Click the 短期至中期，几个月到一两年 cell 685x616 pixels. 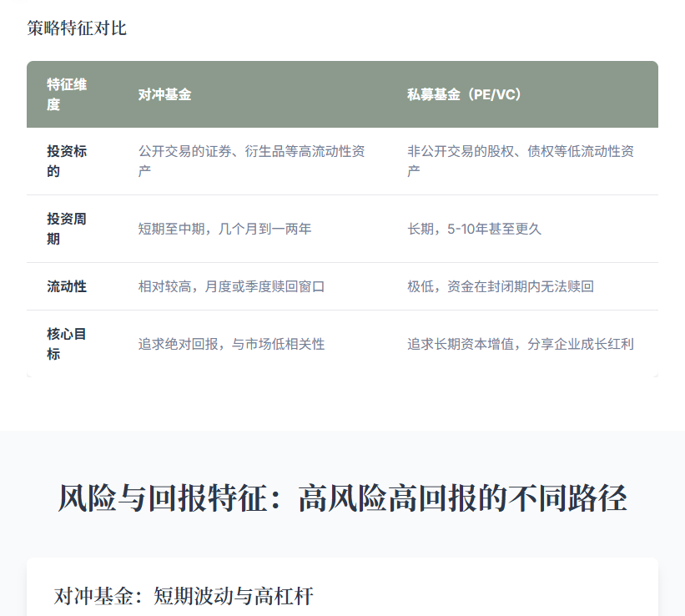(x=224, y=229)
